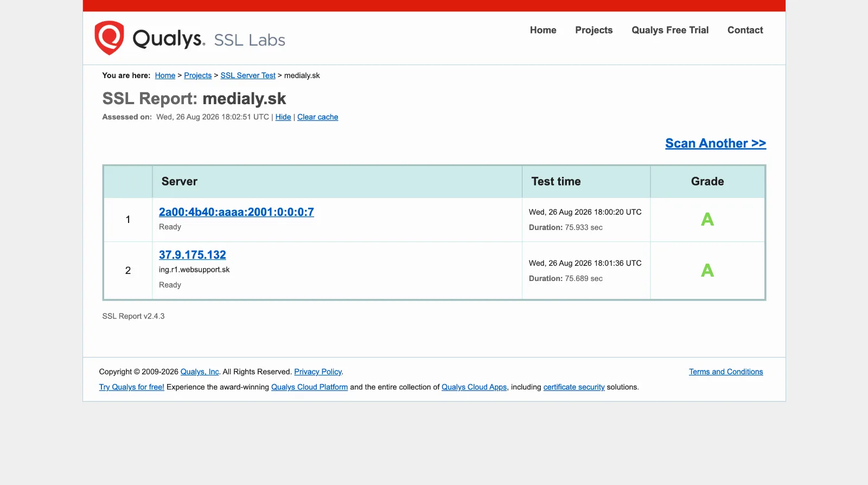Click Ready status under the IPv6 server
868x485 pixels.
170,227
